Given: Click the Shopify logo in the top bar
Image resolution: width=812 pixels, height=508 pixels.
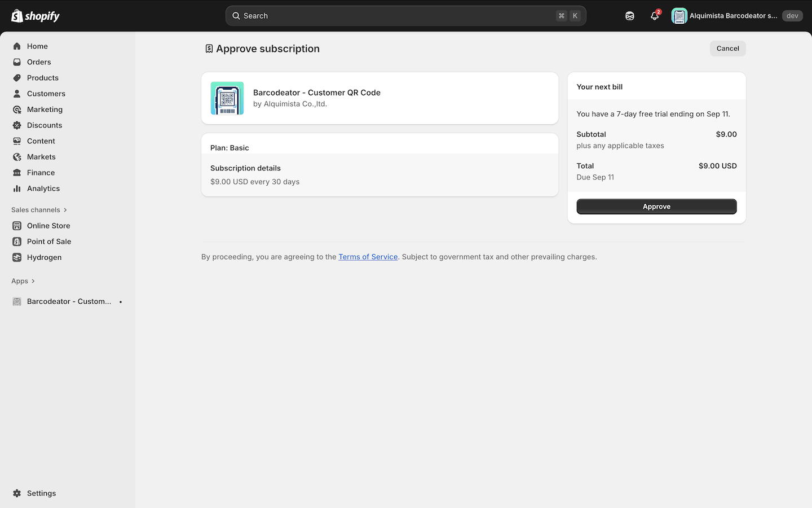Looking at the screenshot, I should point(36,16).
